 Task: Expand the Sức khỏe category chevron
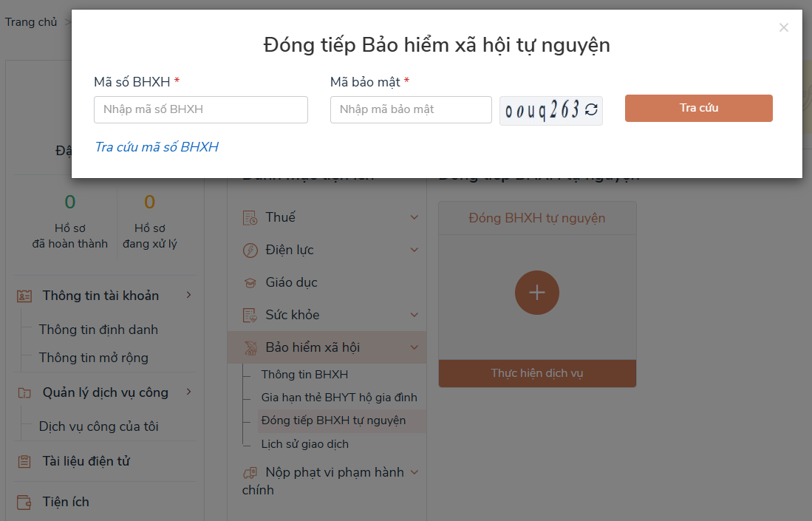(x=414, y=315)
